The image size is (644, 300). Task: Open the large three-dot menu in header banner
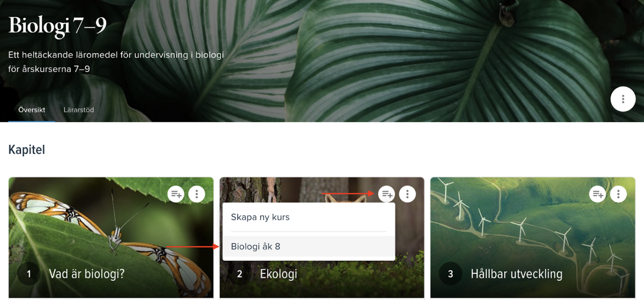click(623, 99)
